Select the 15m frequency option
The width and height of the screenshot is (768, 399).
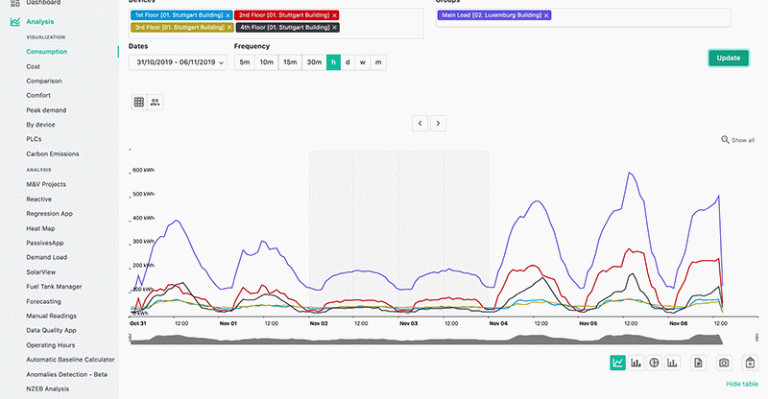(x=290, y=62)
